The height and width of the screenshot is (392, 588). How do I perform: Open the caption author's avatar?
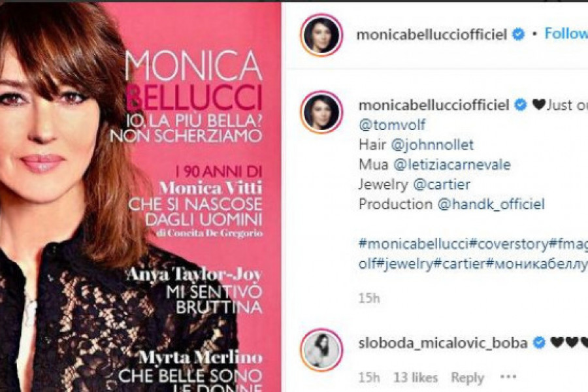(x=321, y=112)
